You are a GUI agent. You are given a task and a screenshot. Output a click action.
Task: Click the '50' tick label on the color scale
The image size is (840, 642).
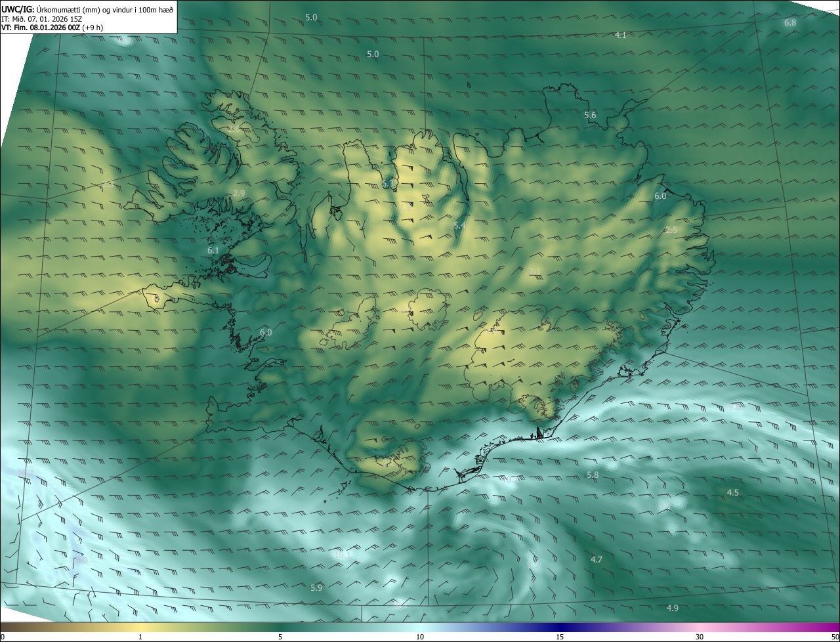point(835,637)
